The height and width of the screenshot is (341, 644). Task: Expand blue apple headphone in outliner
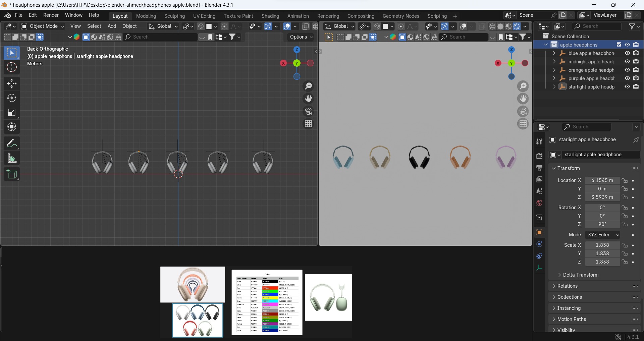[x=554, y=53]
